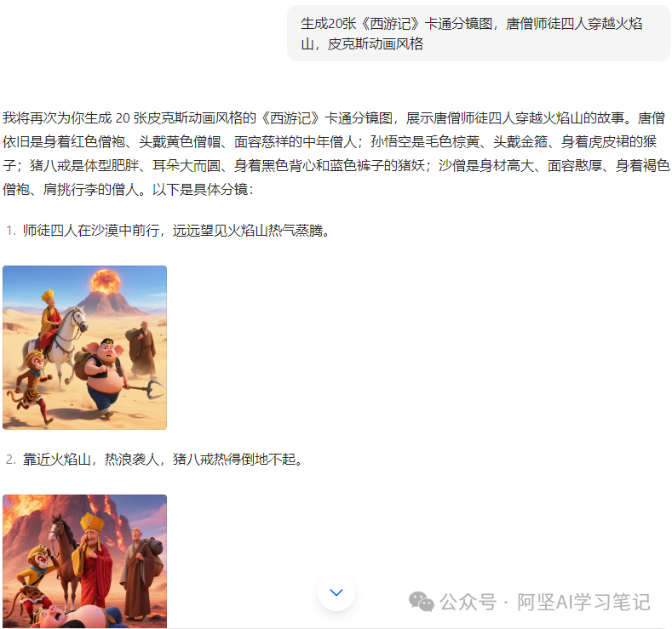672x629 pixels.
Task: Click the watermark text 阿坚AI学习笔记
Action: click(x=583, y=602)
